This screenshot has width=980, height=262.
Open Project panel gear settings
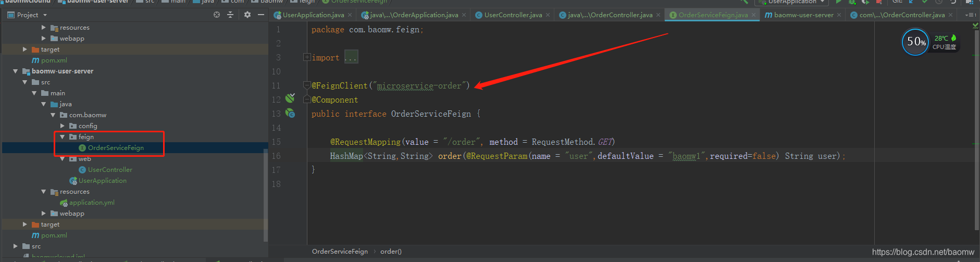coord(247,15)
